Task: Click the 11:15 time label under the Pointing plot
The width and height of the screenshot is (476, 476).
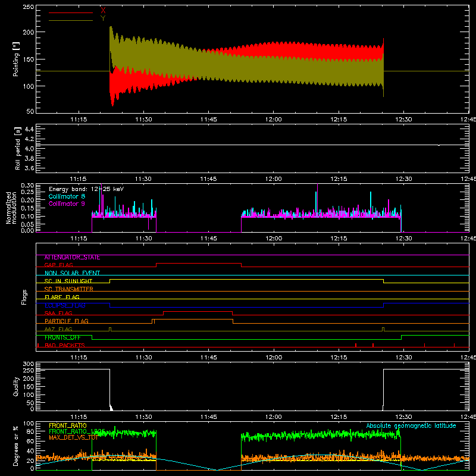Action: (x=79, y=120)
